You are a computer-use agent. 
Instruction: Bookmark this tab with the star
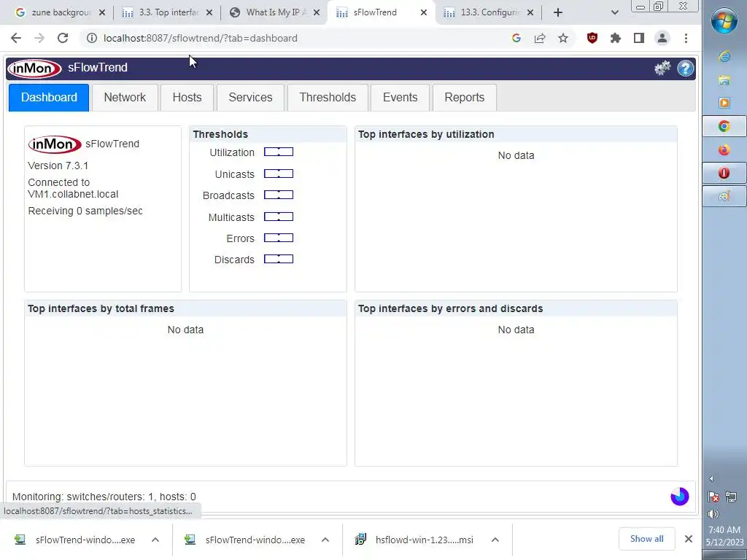tap(563, 38)
